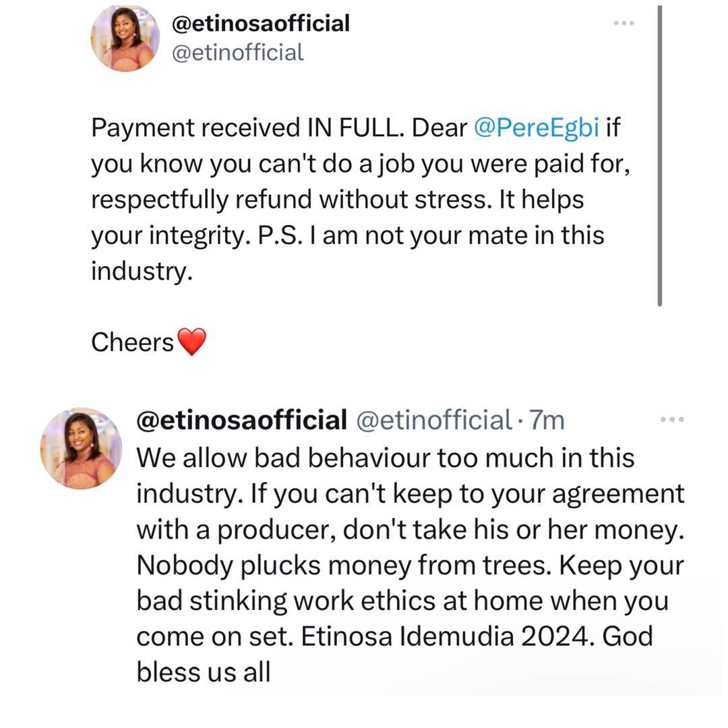Click the reply tweet's profile avatar
The width and height of the screenshot is (728, 728).
pyautogui.click(x=81, y=448)
